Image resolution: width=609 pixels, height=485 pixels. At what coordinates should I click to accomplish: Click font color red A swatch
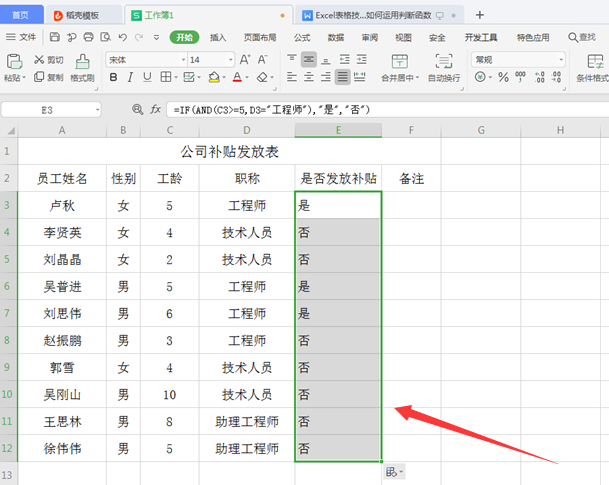(x=237, y=77)
